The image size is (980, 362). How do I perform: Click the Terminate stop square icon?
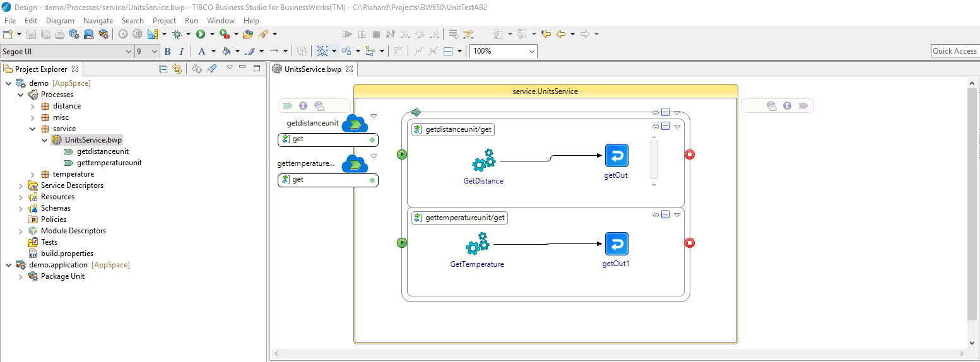(376, 34)
